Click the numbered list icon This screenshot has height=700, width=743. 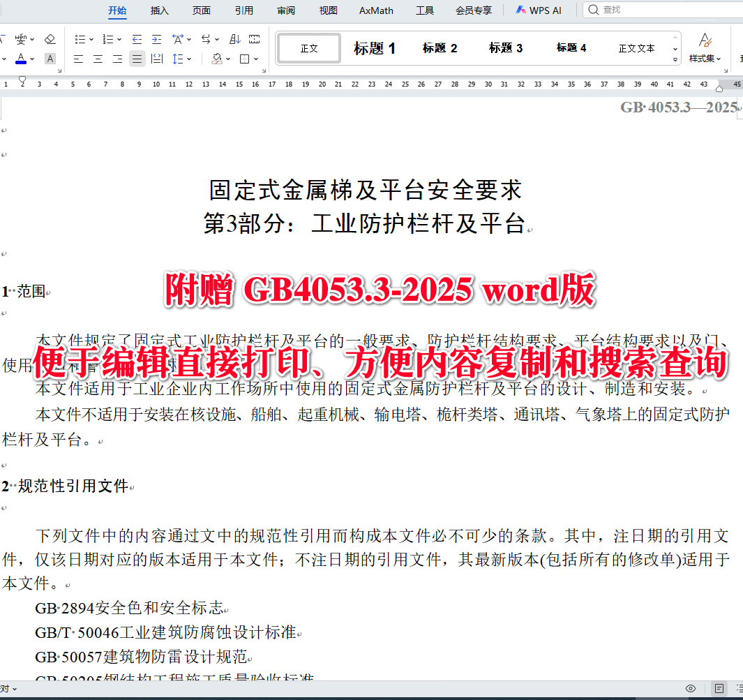coord(108,39)
